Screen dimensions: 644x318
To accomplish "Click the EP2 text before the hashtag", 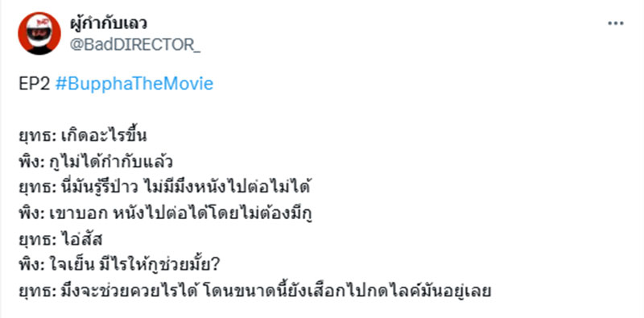I will point(35,84).
